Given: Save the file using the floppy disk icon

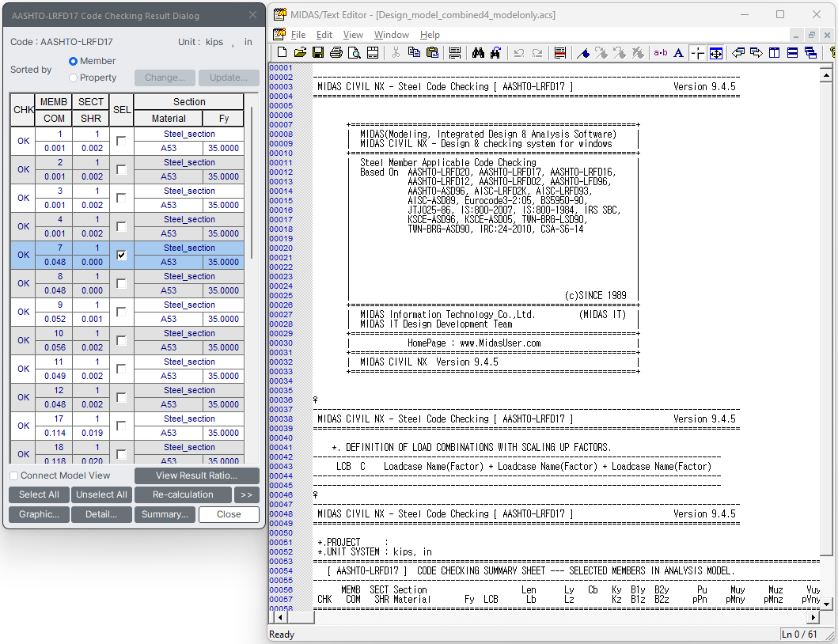Looking at the screenshot, I should [x=318, y=52].
